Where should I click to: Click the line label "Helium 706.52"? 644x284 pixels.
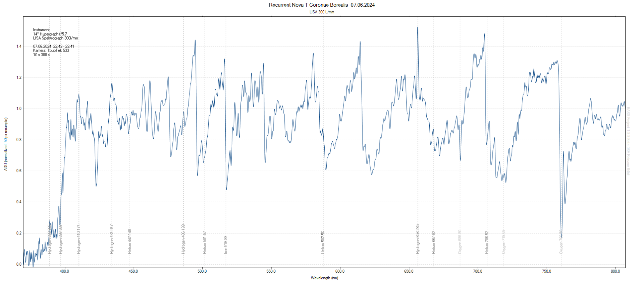487,242
